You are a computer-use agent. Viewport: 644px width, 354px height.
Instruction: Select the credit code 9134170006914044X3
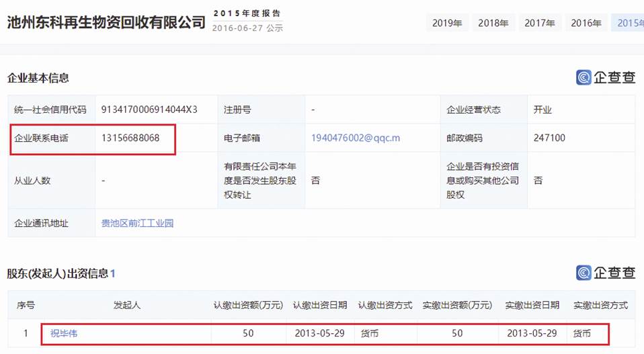tap(149, 109)
